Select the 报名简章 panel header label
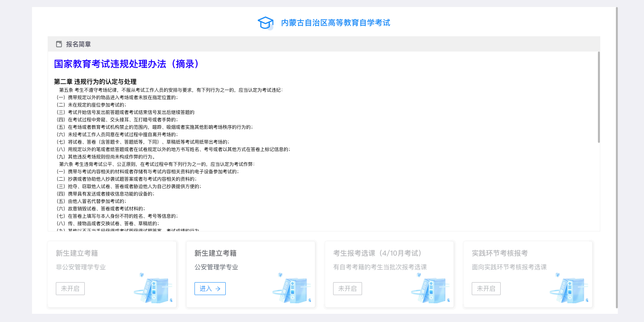The image size is (644, 322). pos(78,44)
